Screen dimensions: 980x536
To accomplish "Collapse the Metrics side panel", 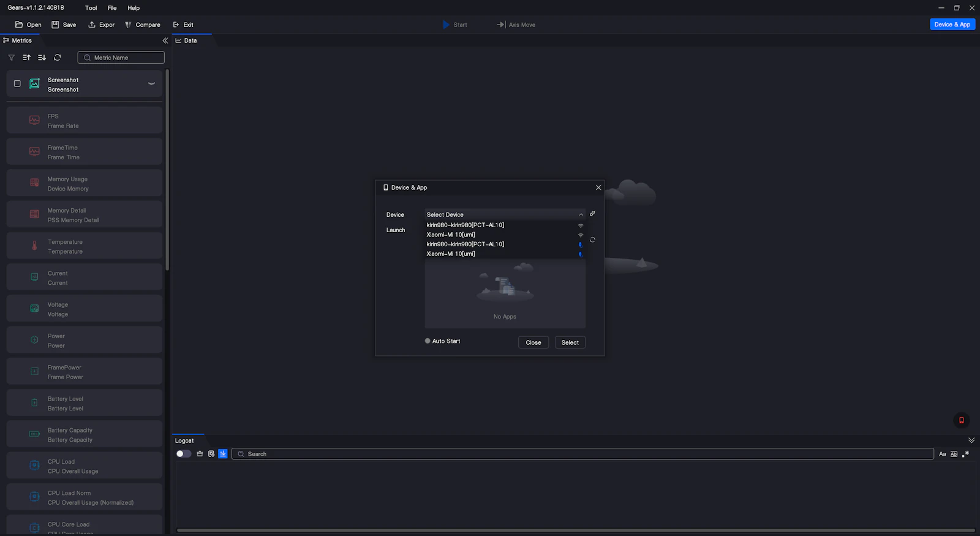I will 165,40.
